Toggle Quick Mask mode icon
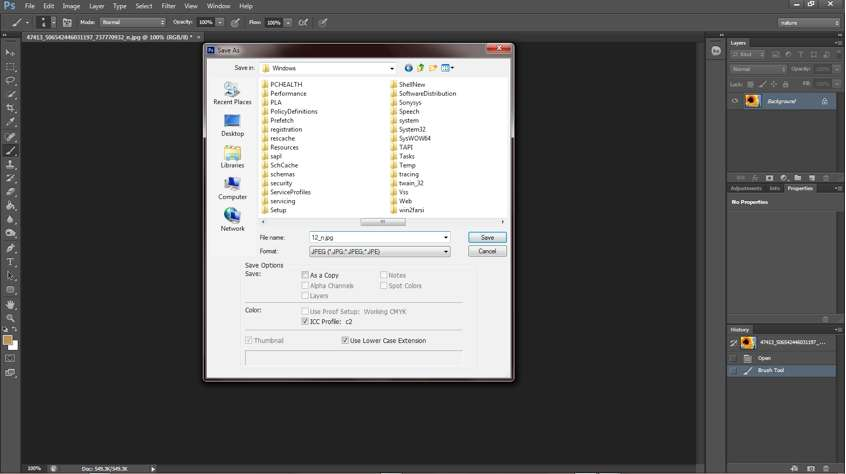Viewport: 846px width, 474px height. click(x=10, y=358)
